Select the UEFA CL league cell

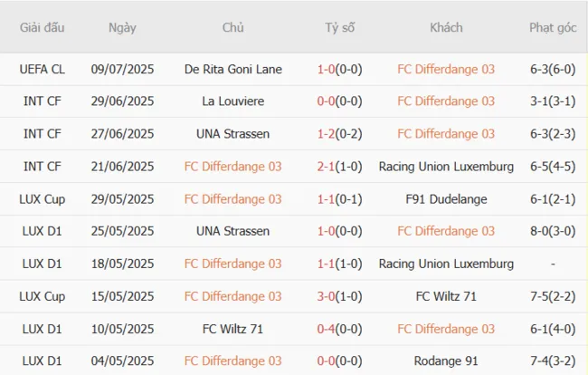[43, 69]
